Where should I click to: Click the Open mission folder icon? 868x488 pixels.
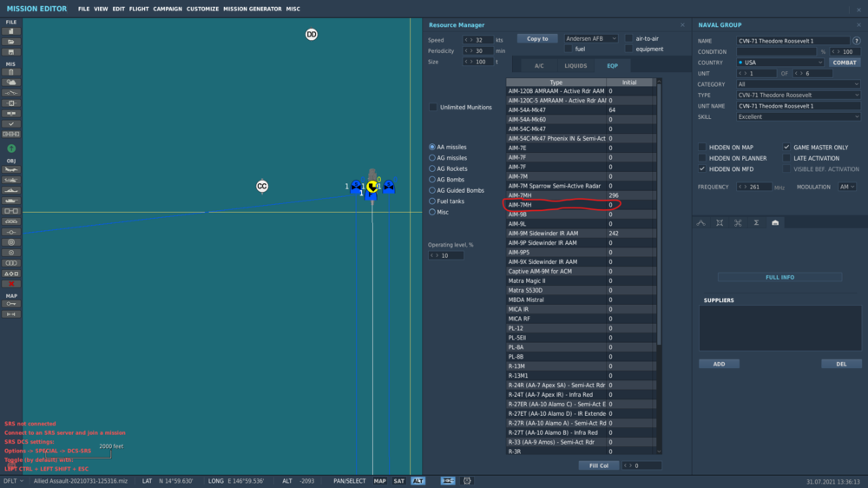(x=11, y=42)
